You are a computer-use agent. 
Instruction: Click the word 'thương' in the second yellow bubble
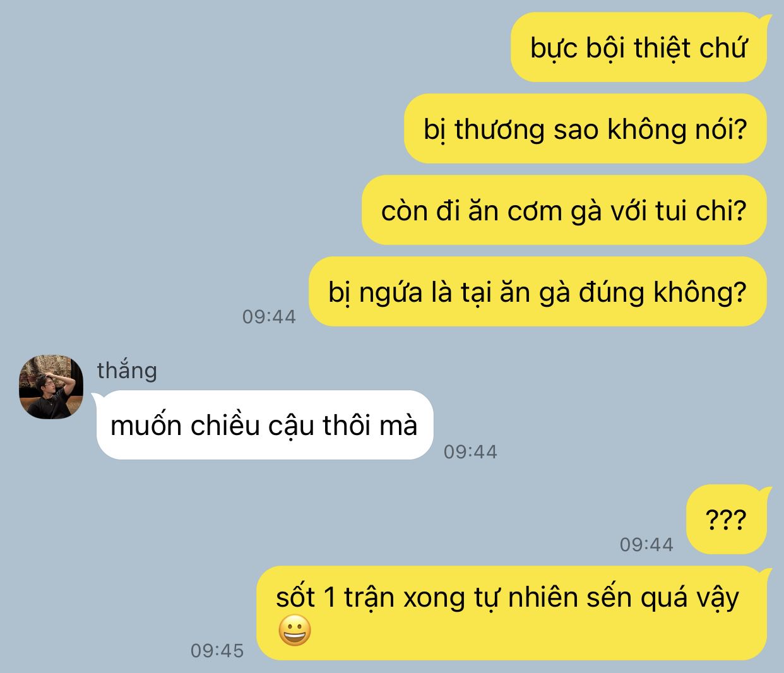tap(499, 129)
